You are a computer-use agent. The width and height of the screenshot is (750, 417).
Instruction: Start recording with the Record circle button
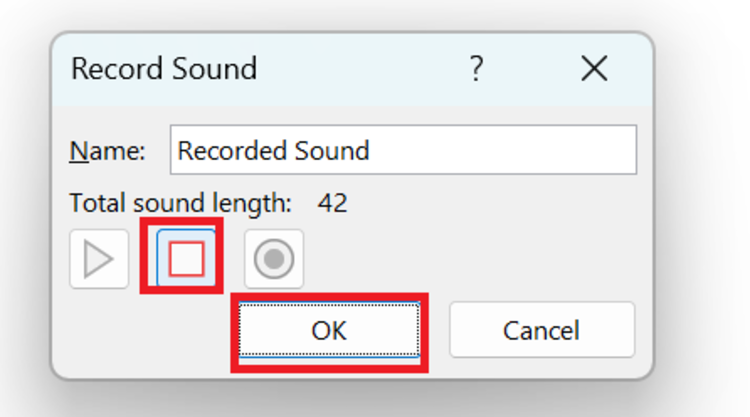point(274,259)
